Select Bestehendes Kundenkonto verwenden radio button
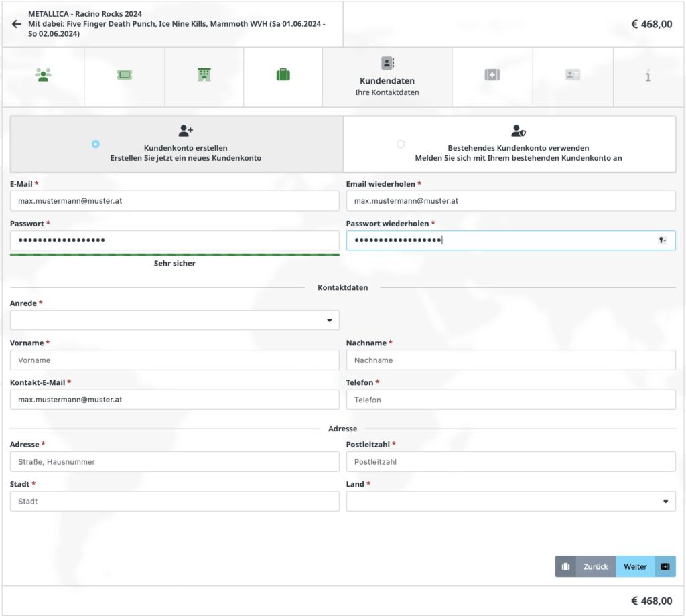The height and width of the screenshot is (616, 686). [401, 144]
